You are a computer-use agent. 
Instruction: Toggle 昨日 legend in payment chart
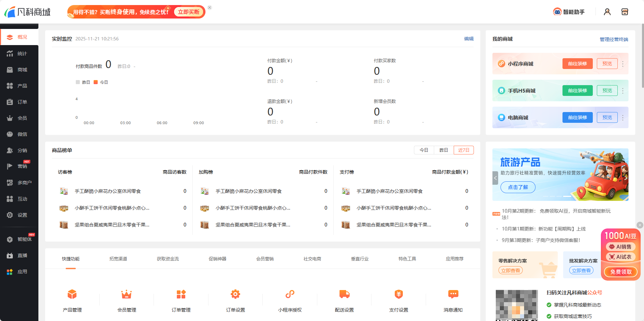(83, 82)
